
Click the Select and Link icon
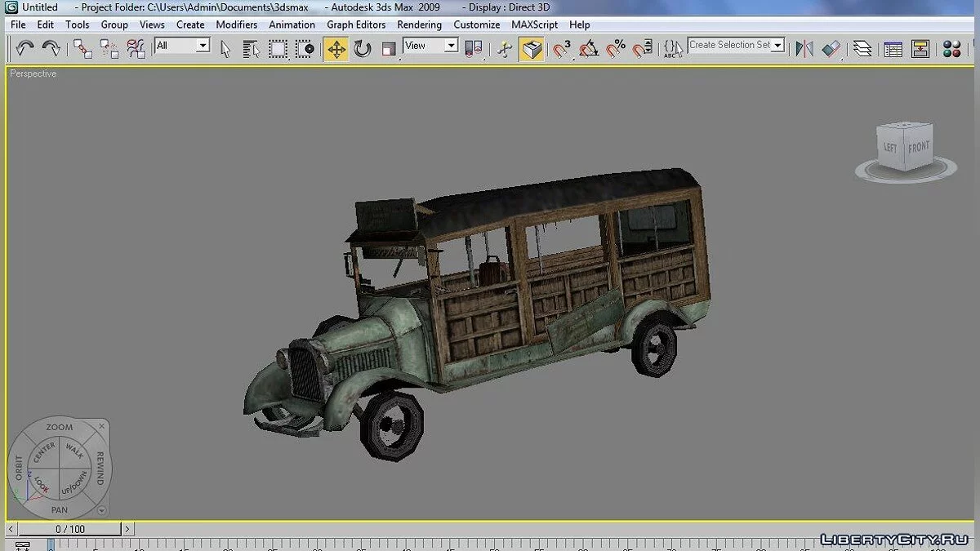82,49
